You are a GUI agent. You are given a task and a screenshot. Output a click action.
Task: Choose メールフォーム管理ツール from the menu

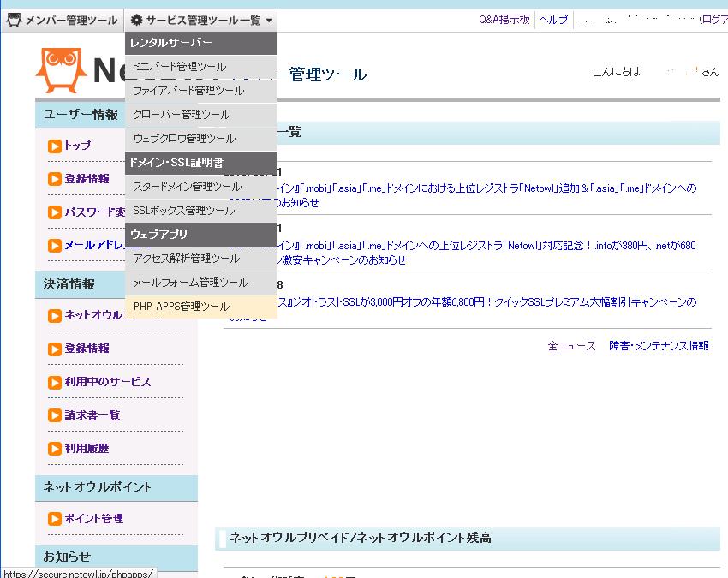coord(190,283)
